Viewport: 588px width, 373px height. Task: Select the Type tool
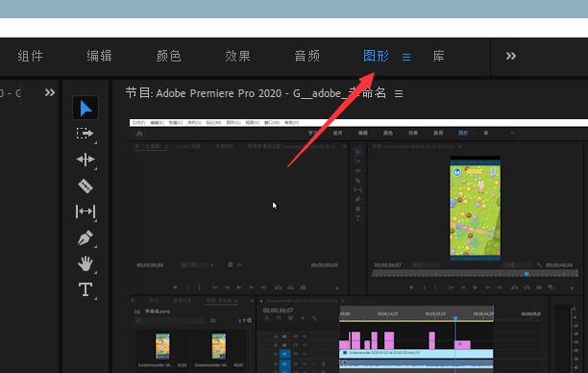pyautogui.click(x=86, y=289)
